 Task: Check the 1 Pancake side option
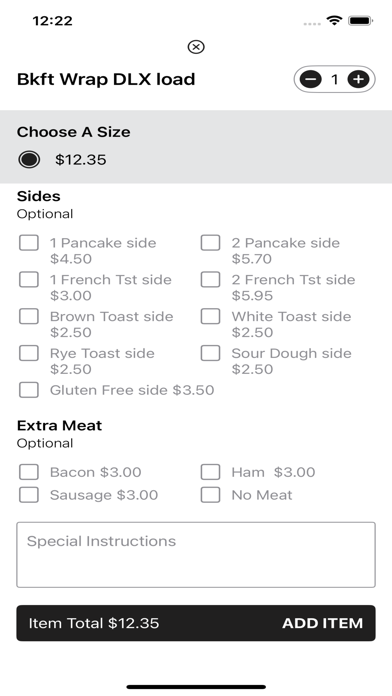pyautogui.click(x=29, y=243)
